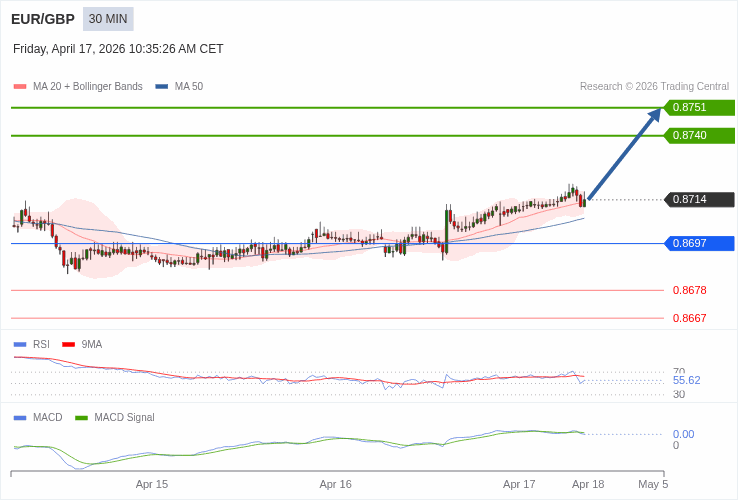Click the 'Apr 17' date axis label
Viewport: 738px width, 500px height.
519,484
